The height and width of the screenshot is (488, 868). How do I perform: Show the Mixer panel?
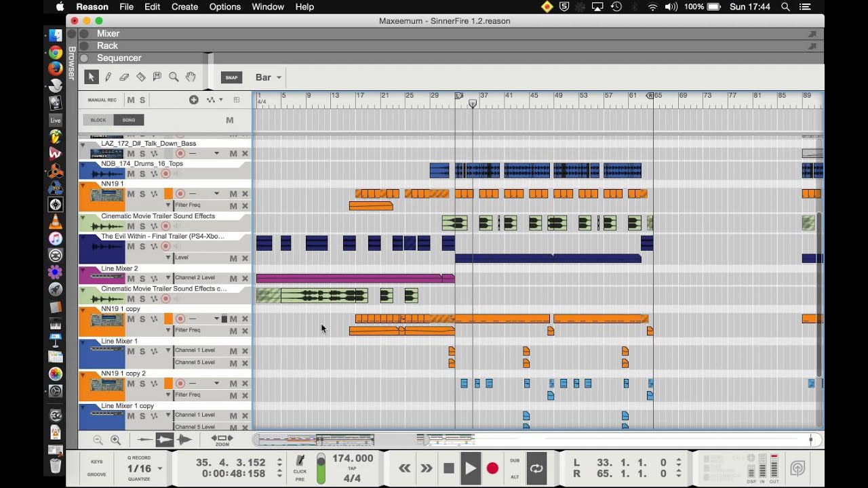(x=108, y=33)
